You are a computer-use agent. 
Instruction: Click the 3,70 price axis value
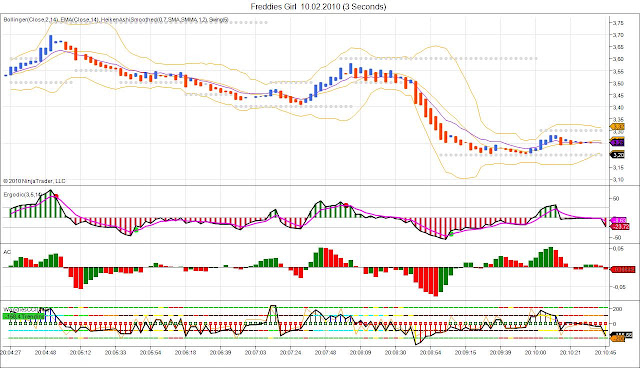tap(618, 35)
